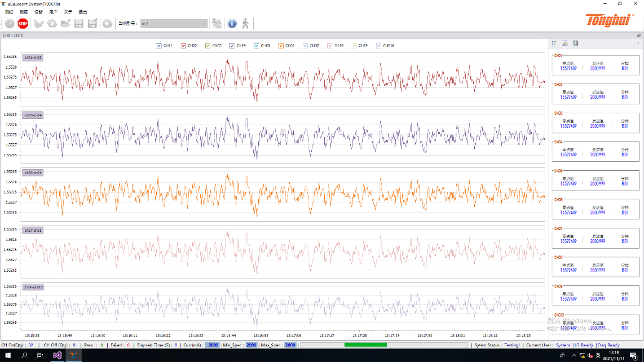Open the list view icon in right panel
This screenshot has width=644, height=362.
tap(554, 43)
